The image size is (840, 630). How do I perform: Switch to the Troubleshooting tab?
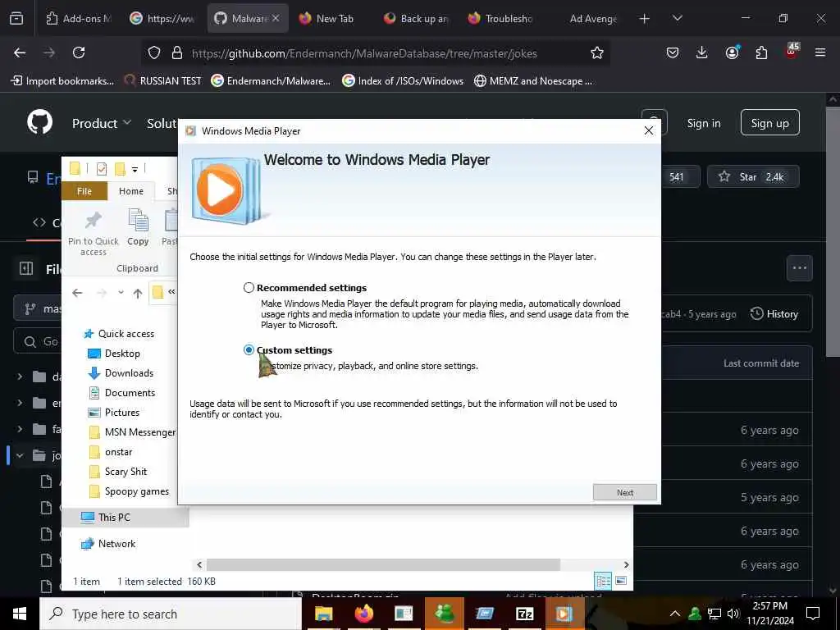tap(501, 18)
